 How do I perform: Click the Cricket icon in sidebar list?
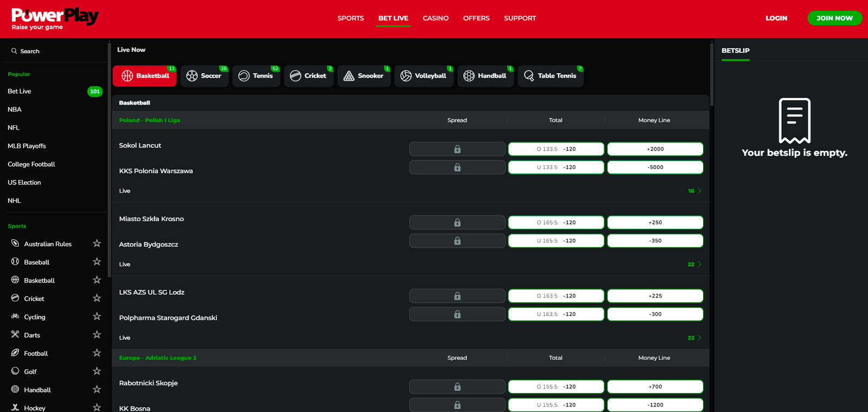[x=15, y=298]
